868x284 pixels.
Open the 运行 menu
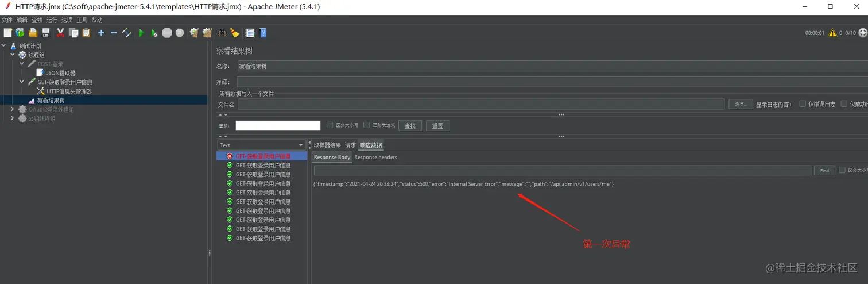click(x=52, y=20)
